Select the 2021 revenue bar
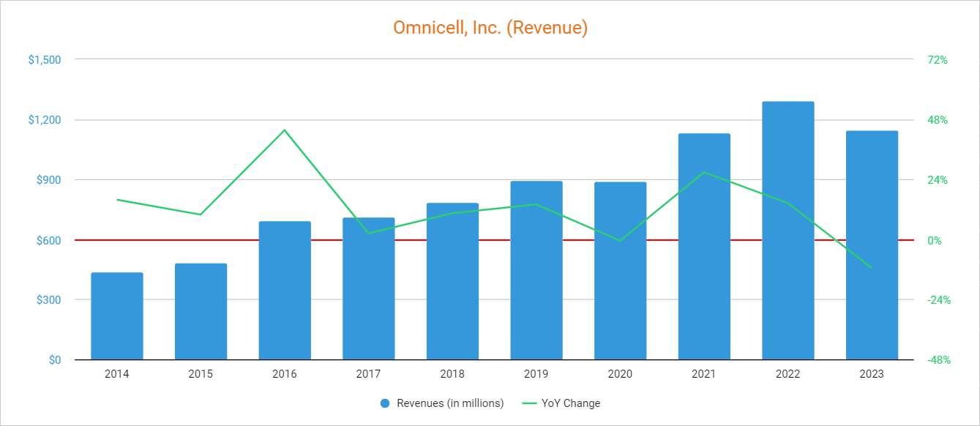Screen dimensions: 980x426 coord(704,247)
